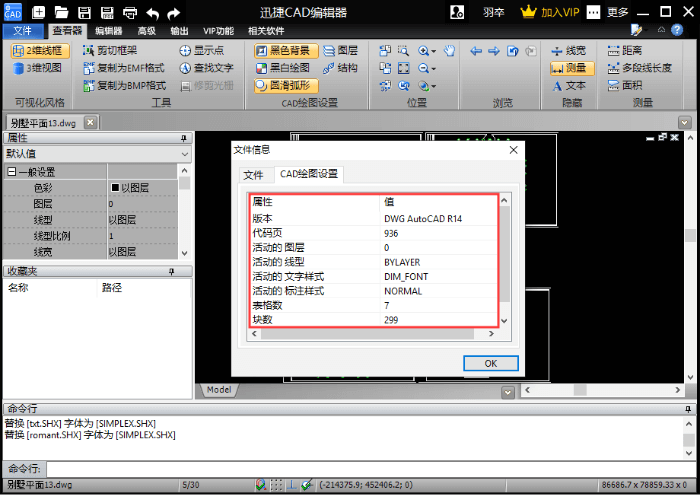Pin the 命令行 panel
The image size is (700, 495).
[688, 408]
